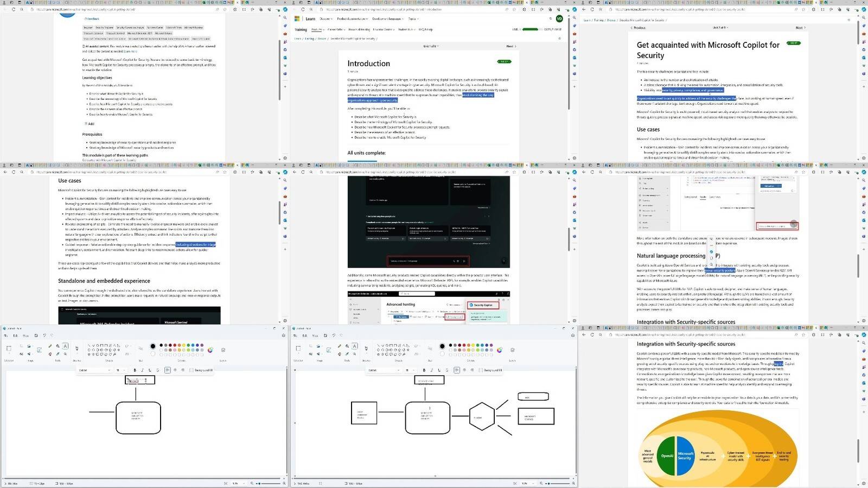Open the Outlook sidebar icon beside the Introduction page
Image resolution: width=868 pixels, height=488 pixels.
point(575,57)
